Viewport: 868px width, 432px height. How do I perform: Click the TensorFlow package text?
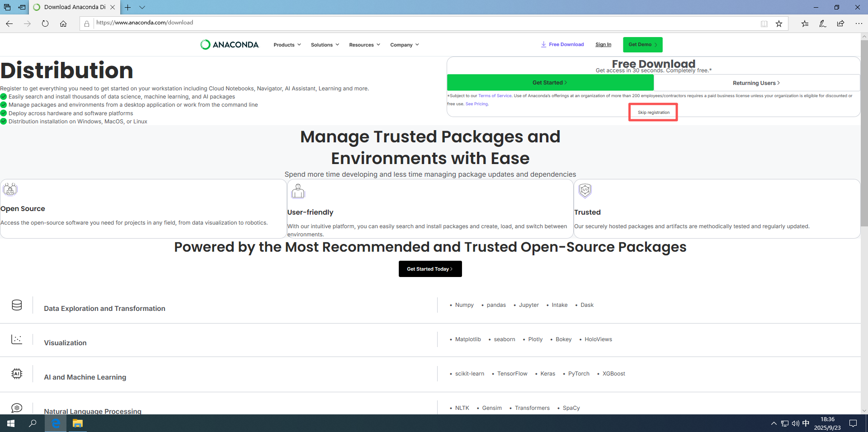(x=512, y=374)
